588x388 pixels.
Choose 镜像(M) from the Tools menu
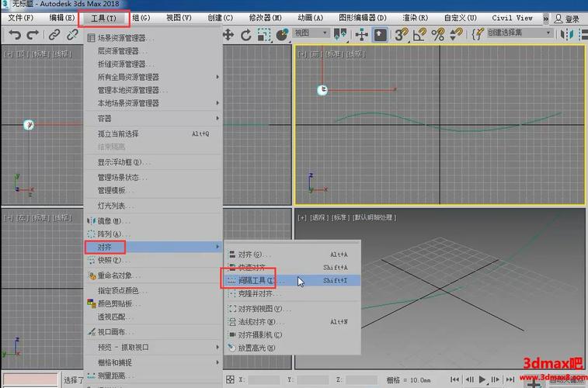point(153,221)
